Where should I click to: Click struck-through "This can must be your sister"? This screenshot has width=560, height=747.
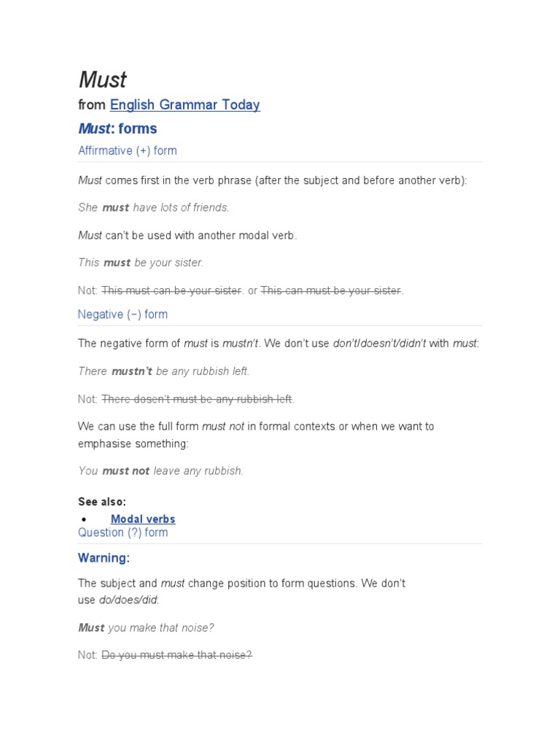[330, 290]
